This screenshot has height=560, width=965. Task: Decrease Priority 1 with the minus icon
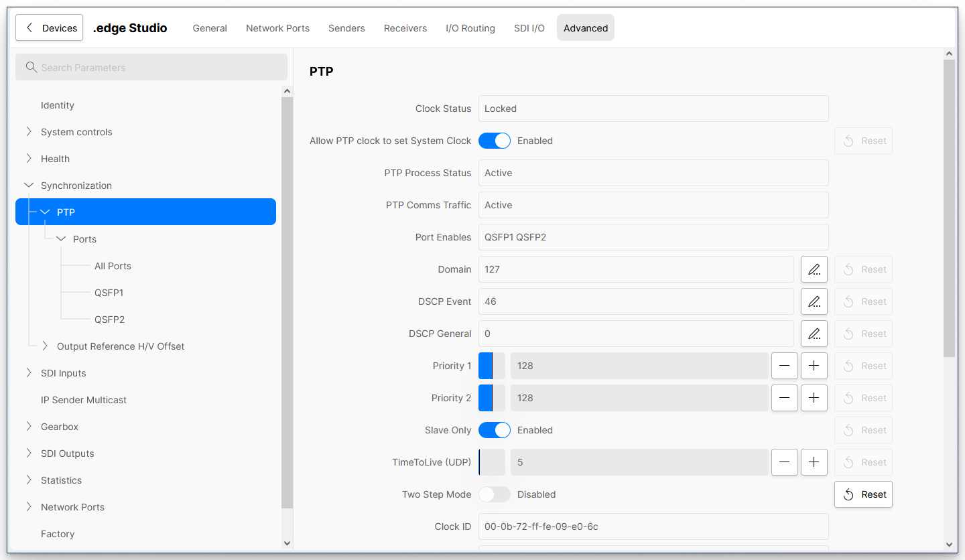[x=784, y=366]
